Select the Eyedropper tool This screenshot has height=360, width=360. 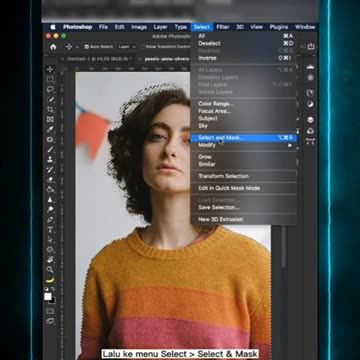[50, 129]
